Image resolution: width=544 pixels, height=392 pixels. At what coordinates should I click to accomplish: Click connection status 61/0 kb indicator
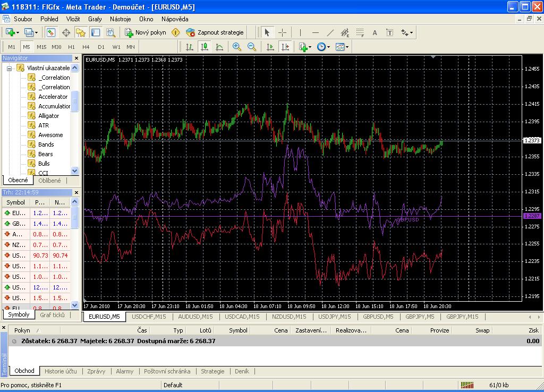499,385
